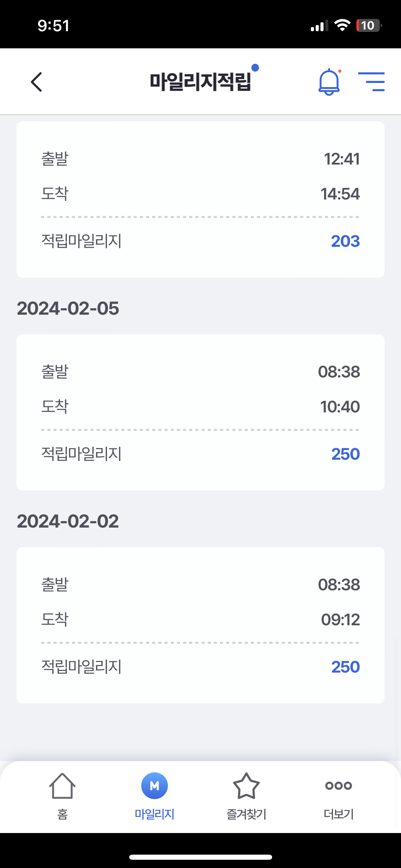The width and height of the screenshot is (401, 868).
Task: Tap the blue dot beside title
Action: click(x=255, y=68)
